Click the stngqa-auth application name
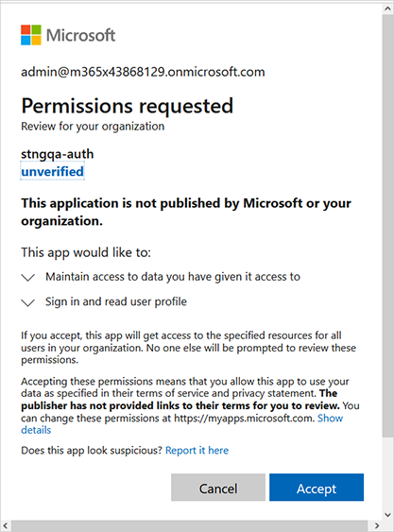 click(58, 154)
